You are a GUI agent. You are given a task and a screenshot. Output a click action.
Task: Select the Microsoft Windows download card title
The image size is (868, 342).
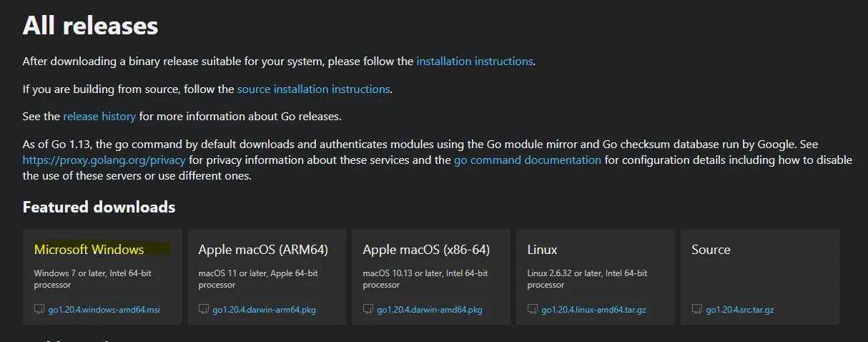coord(89,250)
